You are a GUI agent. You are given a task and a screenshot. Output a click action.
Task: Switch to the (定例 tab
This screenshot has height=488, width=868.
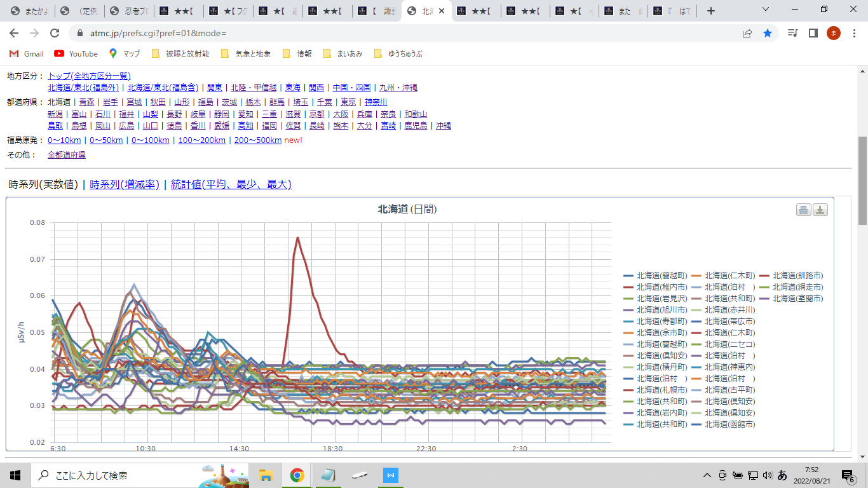click(79, 11)
